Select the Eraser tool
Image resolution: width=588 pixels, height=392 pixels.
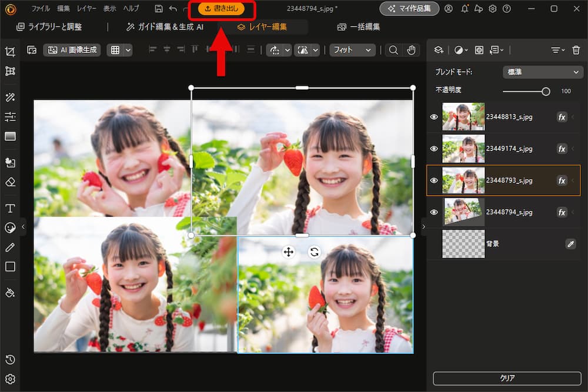coord(10,182)
